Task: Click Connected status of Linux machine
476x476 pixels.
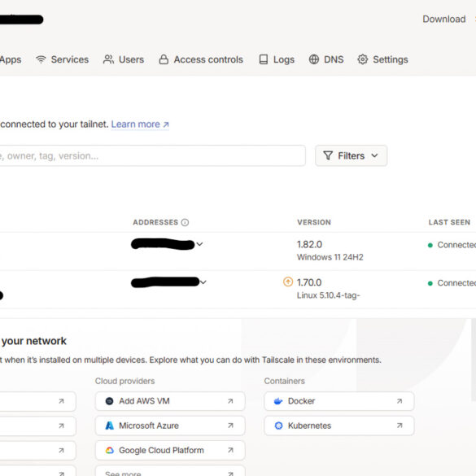Action: pos(452,283)
